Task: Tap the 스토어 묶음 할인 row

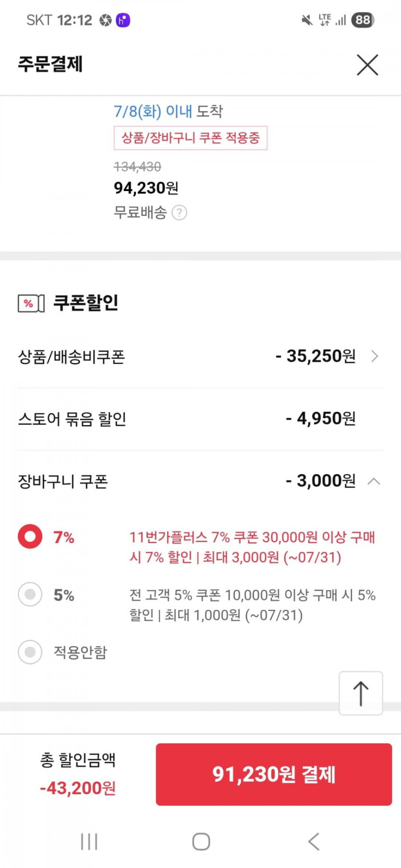Action: tap(72, 419)
